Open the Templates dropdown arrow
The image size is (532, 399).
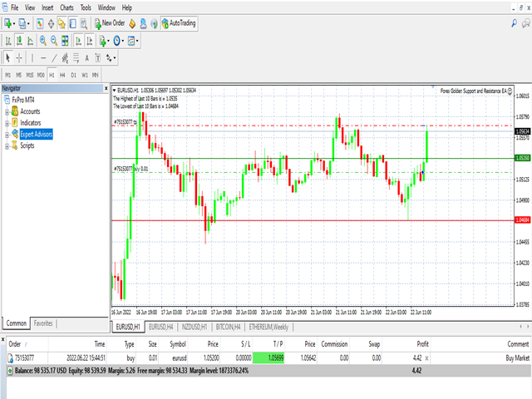(x=137, y=42)
